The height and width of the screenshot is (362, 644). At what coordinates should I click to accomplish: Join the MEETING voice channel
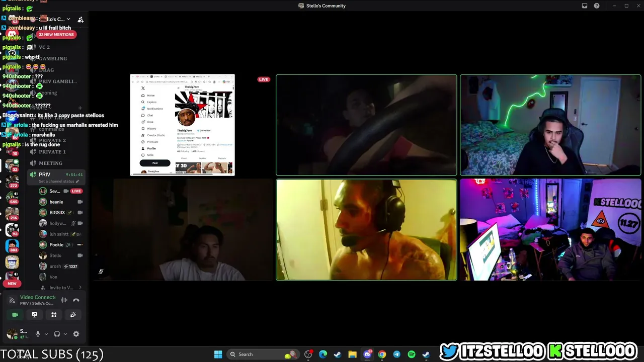click(x=55, y=163)
